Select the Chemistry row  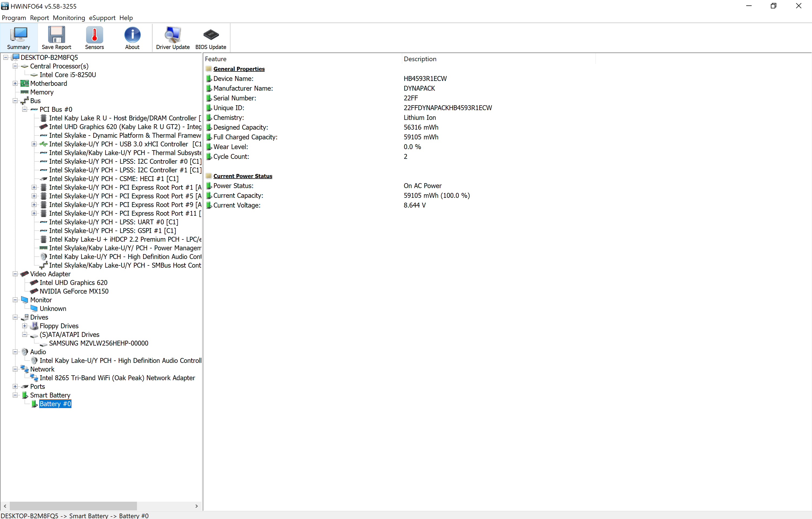[400, 118]
